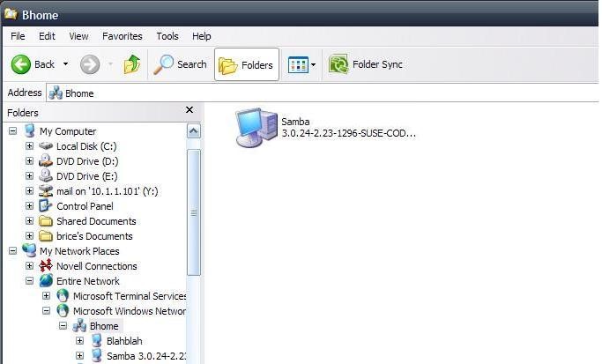This screenshot has width=602, height=364.
Task: Open the Help menu
Action: click(202, 36)
